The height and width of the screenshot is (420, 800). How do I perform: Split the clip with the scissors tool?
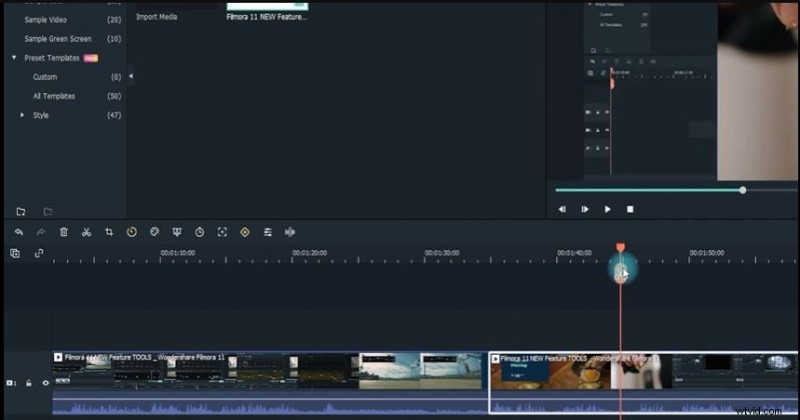click(86, 232)
